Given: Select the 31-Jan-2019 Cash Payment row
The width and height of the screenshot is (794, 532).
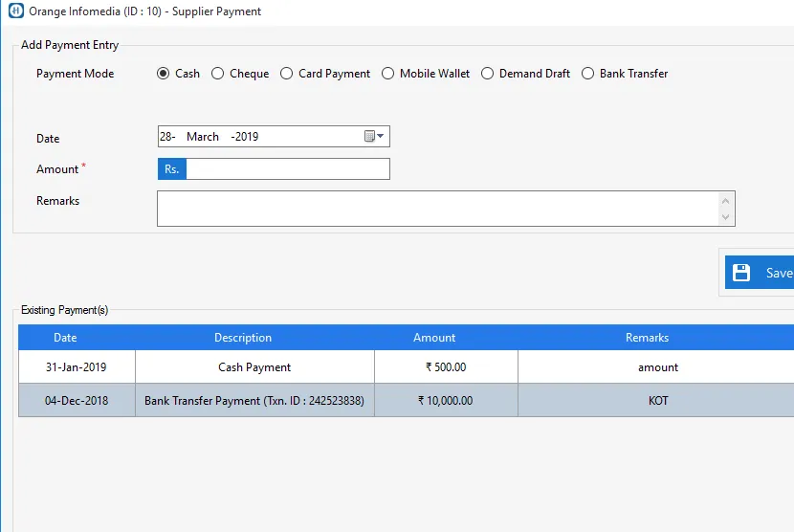Looking at the screenshot, I should coord(254,367).
